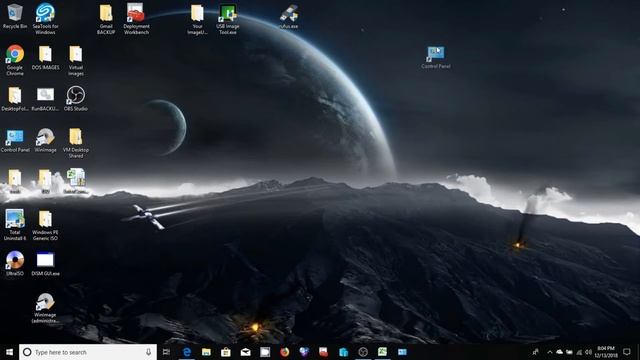Image resolution: width=640 pixels, height=360 pixels.
Task: Open Microsoft Edge from taskbar
Action: click(x=187, y=352)
